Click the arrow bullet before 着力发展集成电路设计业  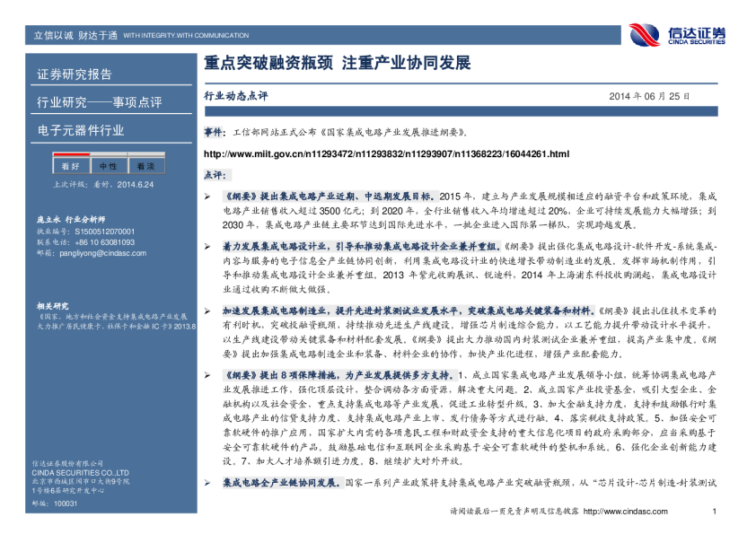[x=207, y=246]
